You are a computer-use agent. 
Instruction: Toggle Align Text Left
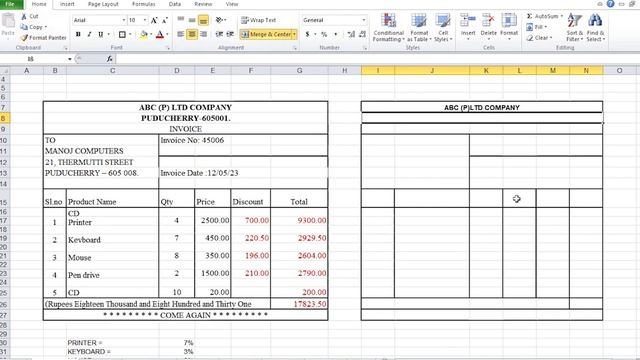tap(181, 34)
